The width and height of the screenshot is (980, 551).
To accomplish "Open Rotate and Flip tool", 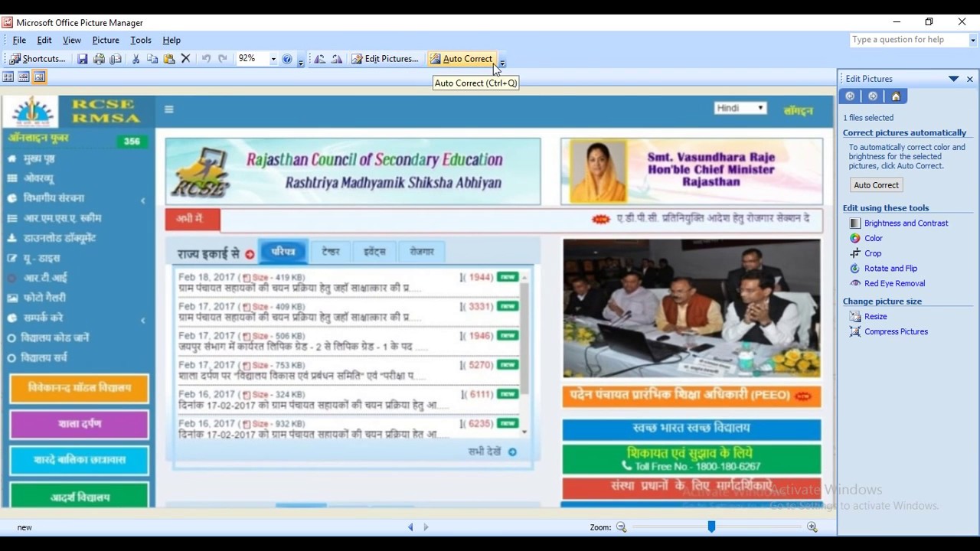I will (891, 269).
